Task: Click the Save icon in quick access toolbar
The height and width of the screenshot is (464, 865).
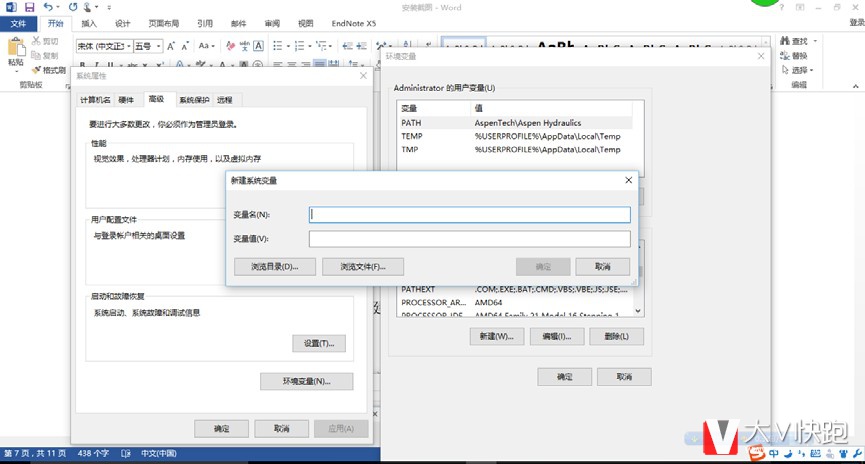Action: [x=29, y=7]
